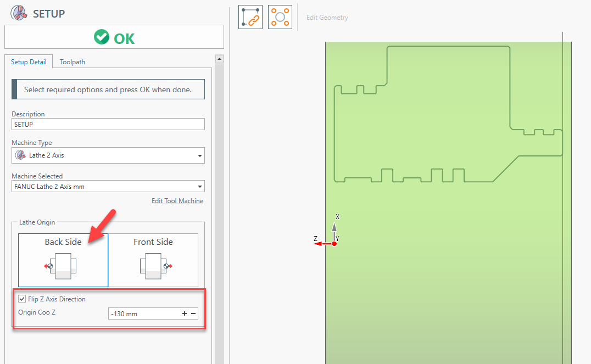Open the Edit Tool Machine link

[x=177, y=201]
